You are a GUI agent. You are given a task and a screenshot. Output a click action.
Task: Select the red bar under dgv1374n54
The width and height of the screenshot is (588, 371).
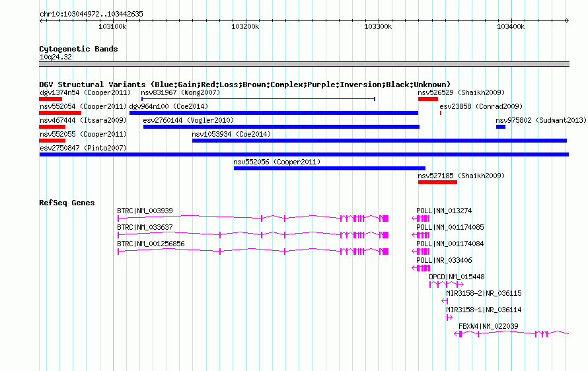coord(50,99)
